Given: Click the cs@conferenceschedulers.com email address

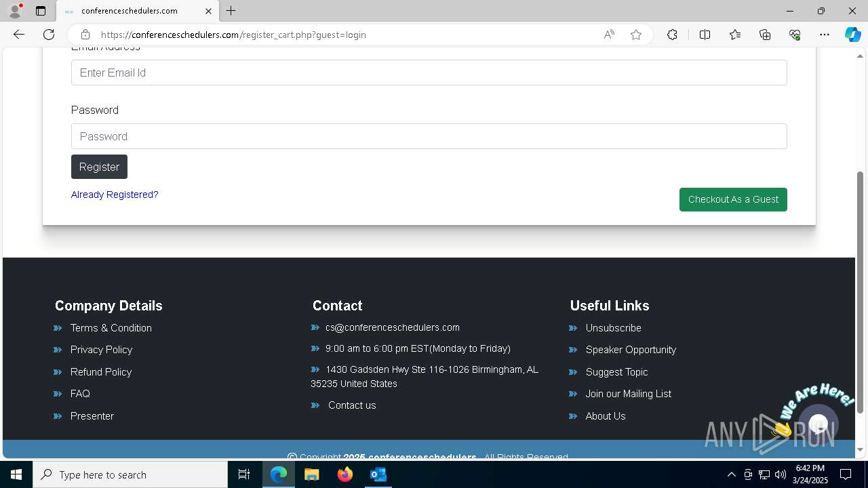Looking at the screenshot, I should [x=393, y=327].
